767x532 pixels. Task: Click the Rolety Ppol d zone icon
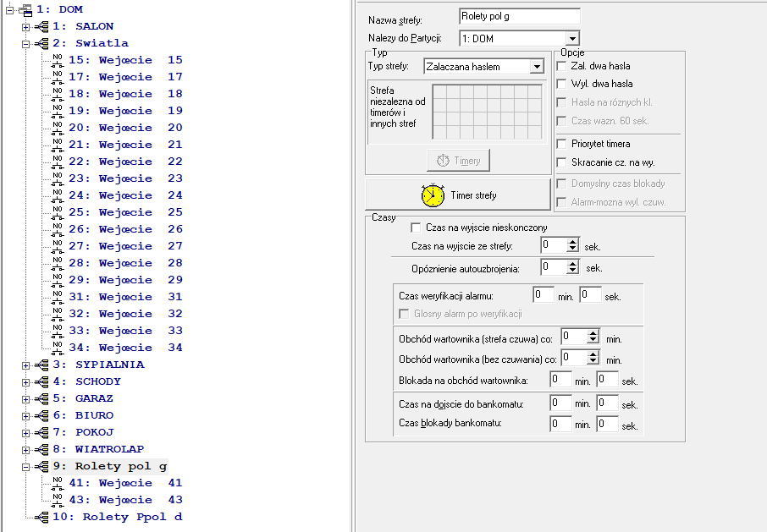coord(41,517)
